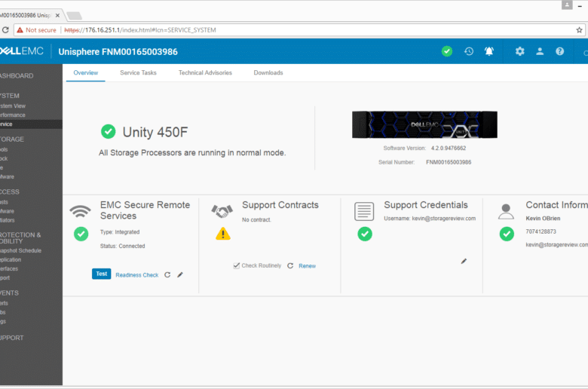Click the green check beside Unity 450F
Screen dimensions: 588x389
109,132
